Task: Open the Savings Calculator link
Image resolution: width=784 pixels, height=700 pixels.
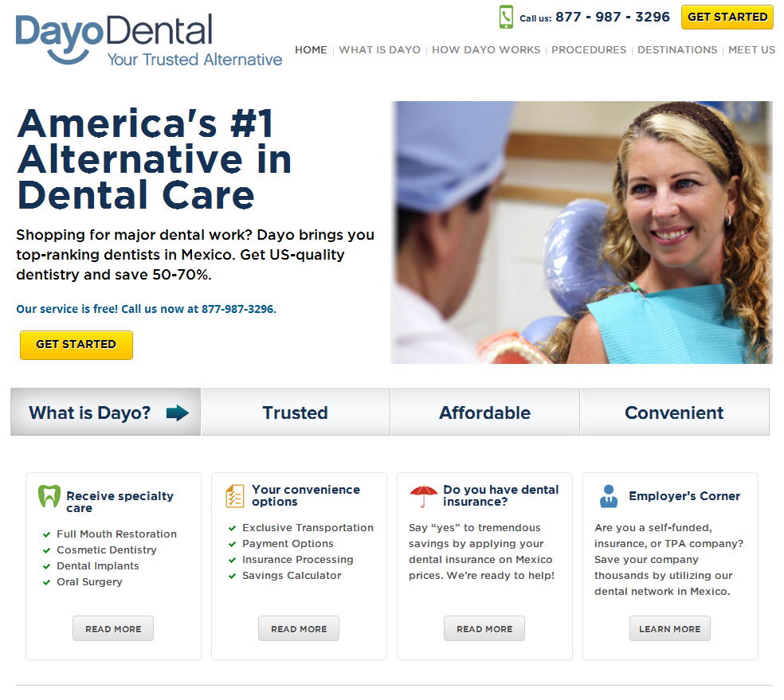Action: click(x=292, y=575)
